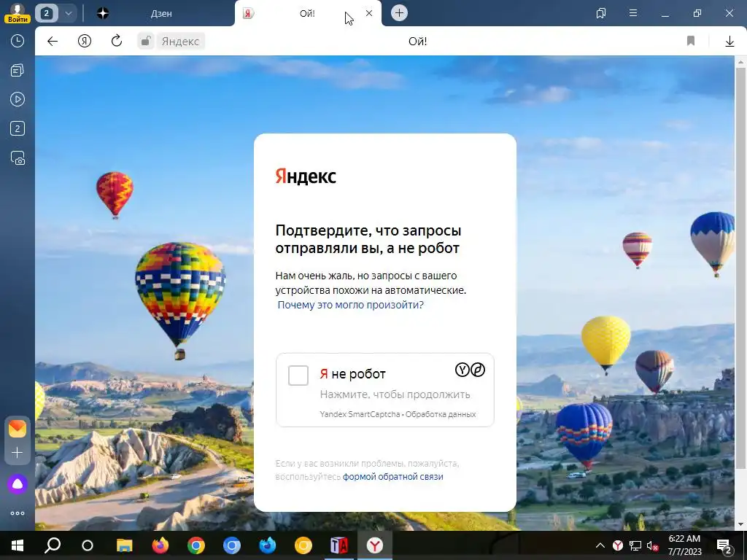
Task: Open the downloads panel
Action: click(x=729, y=42)
